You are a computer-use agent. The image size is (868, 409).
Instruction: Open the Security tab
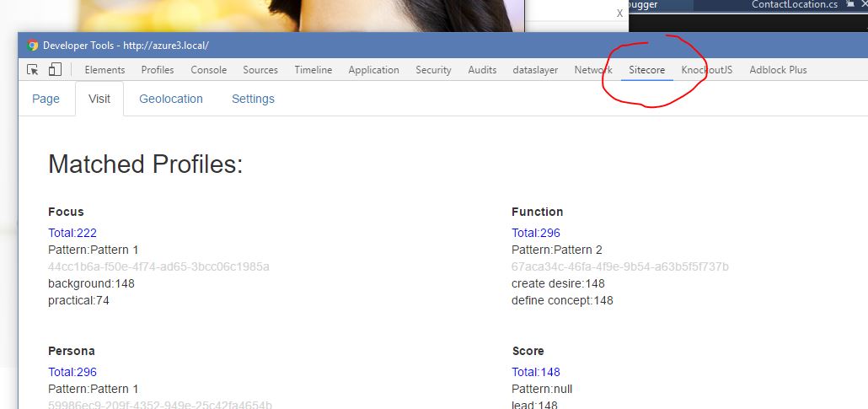coord(433,70)
